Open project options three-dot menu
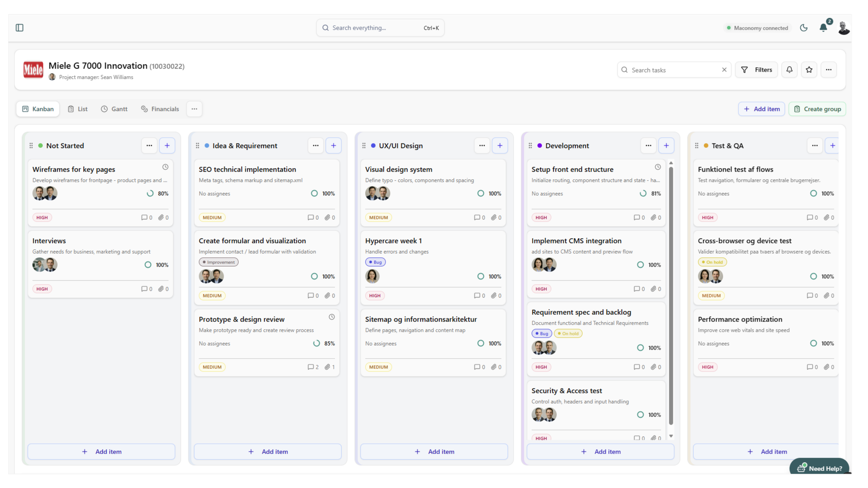Screen dimensions: 868x488 828,70
